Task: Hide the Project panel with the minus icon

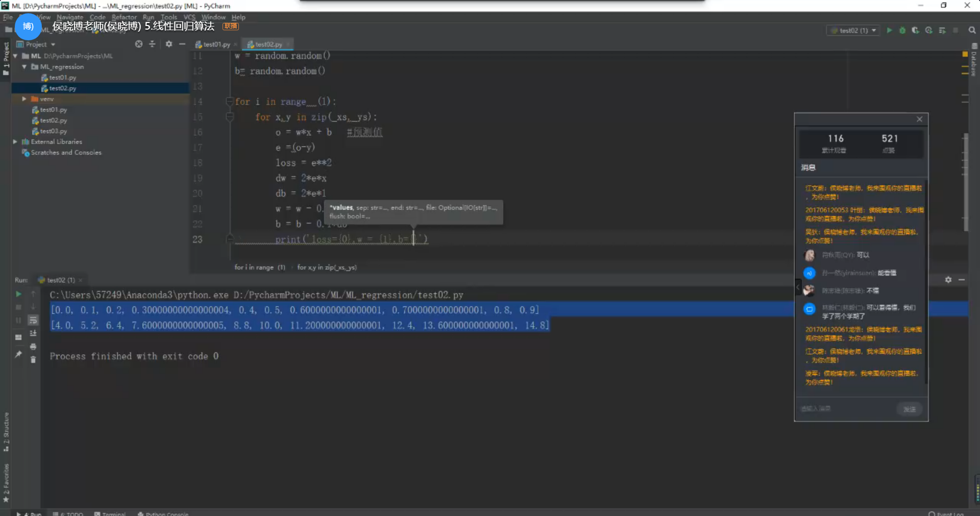Action: tap(182, 44)
